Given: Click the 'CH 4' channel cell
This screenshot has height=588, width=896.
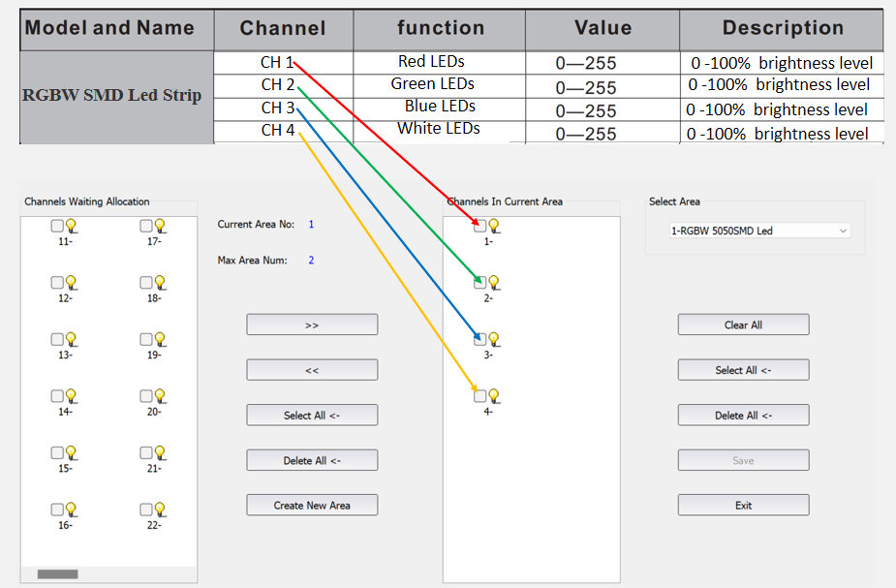Looking at the screenshot, I should click(284, 131).
